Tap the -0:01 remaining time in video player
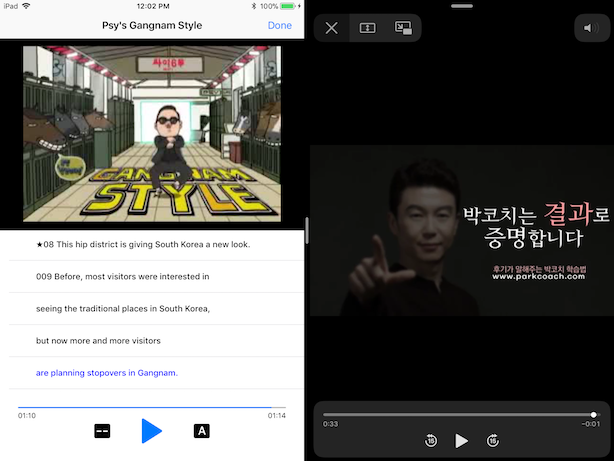 tap(591, 424)
